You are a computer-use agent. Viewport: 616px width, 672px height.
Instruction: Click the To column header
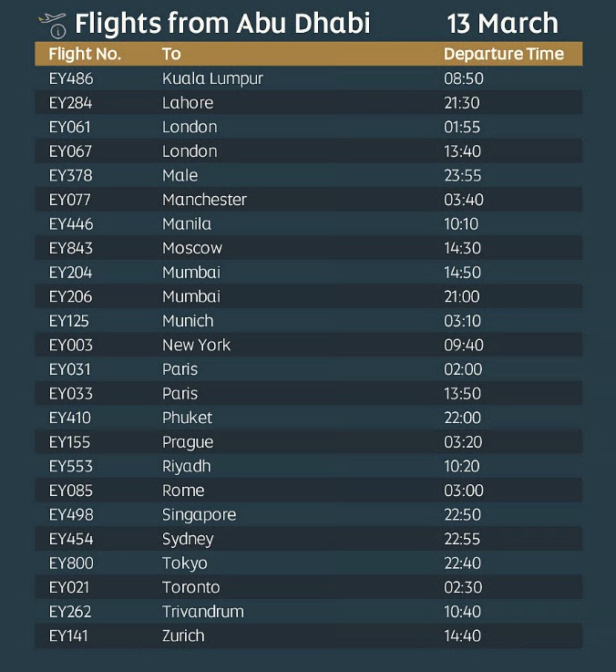pos(171,54)
